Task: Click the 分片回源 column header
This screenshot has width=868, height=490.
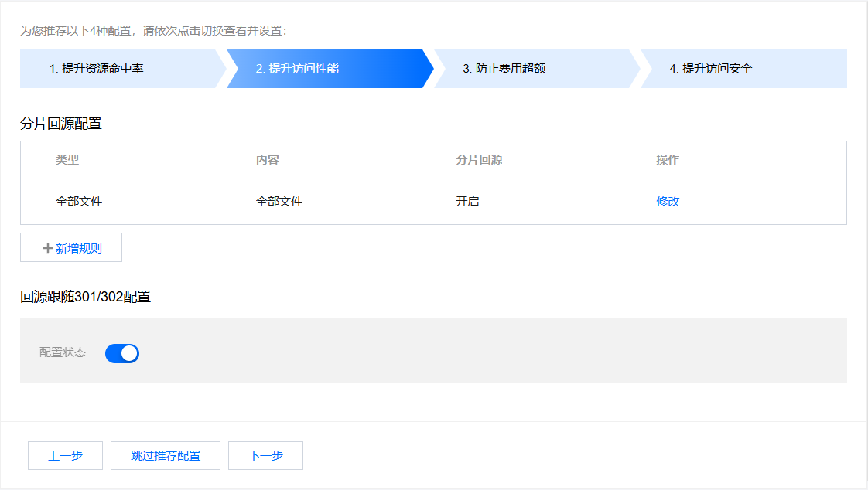Action: [479, 160]
